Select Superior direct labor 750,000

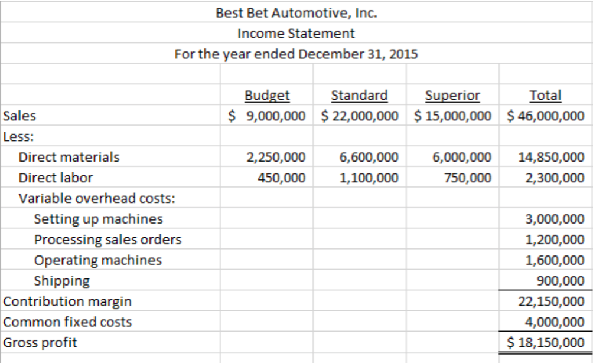[x=468, y=178]
